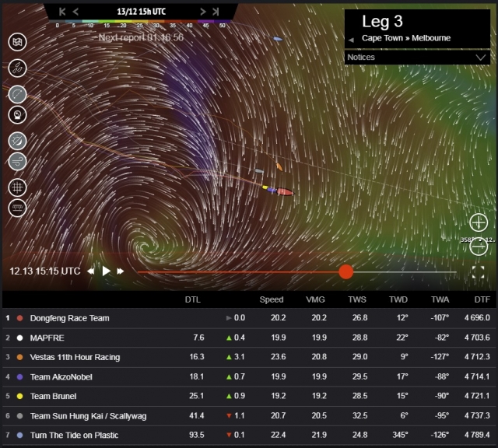Play the race timeline
The image size is (498, 448).
(x=106, y=271)
